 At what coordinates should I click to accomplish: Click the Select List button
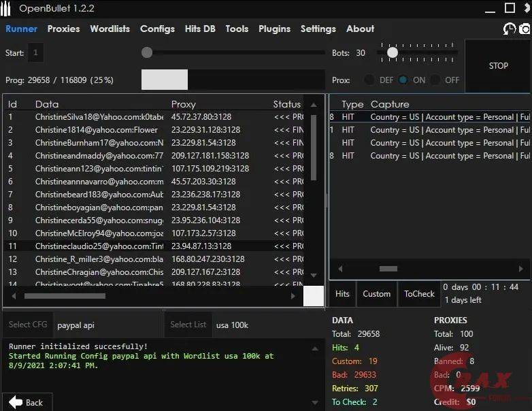(x=188, y=325)
